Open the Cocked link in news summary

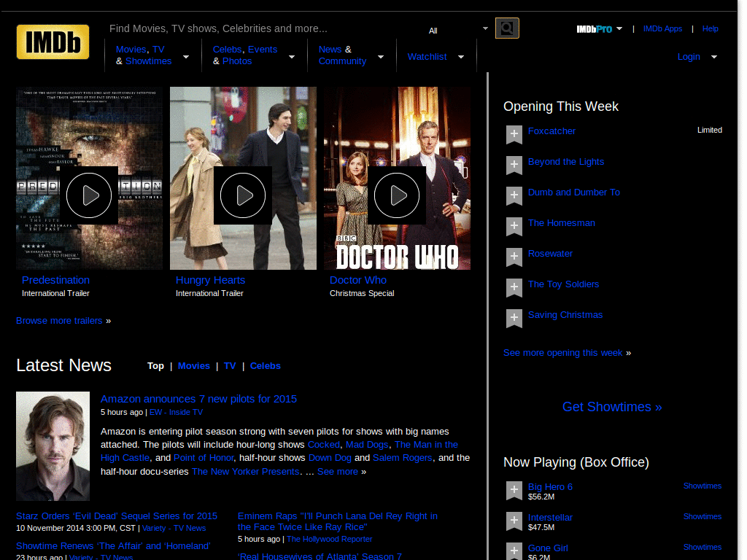(x=323, y=444)
